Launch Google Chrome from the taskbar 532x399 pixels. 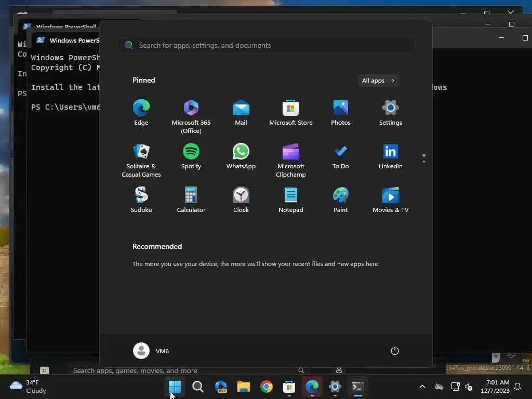point(267,387)
